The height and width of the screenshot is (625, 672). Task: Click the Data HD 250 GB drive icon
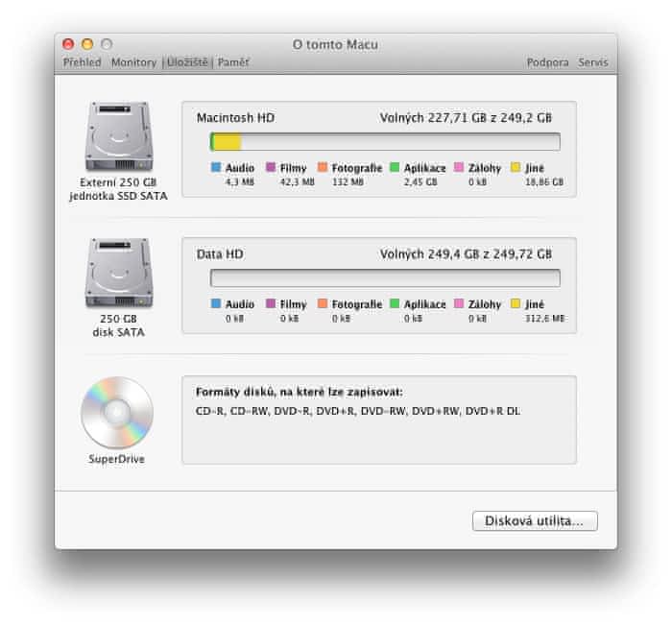(119, 273)
